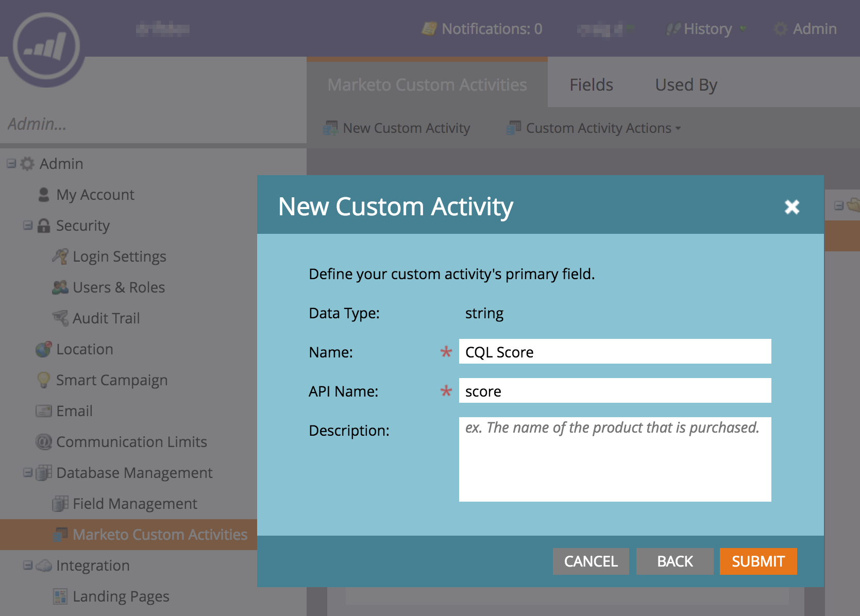This screenshot has height=616, width=860.
Task: Click the Database Management icon
Action: (x=44, y=473)
